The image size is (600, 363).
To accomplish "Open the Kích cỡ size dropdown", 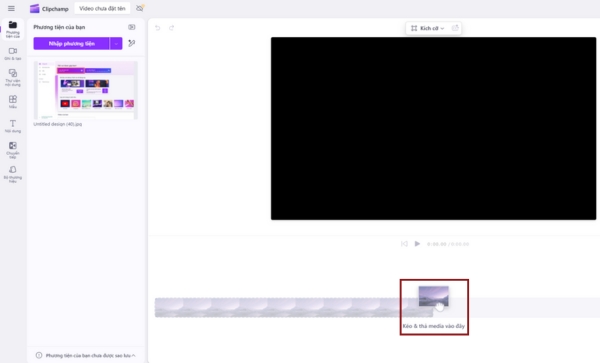I will (x=427, y=28).
